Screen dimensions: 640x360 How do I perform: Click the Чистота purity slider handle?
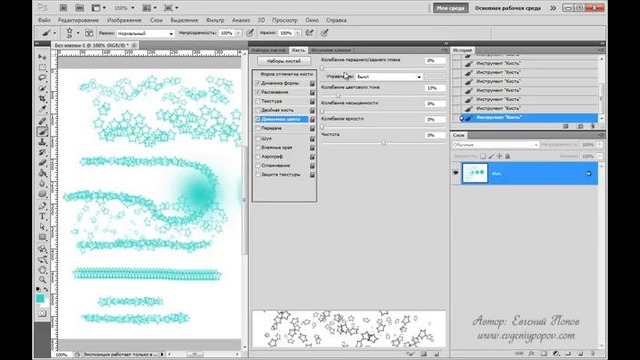[383, 143]
